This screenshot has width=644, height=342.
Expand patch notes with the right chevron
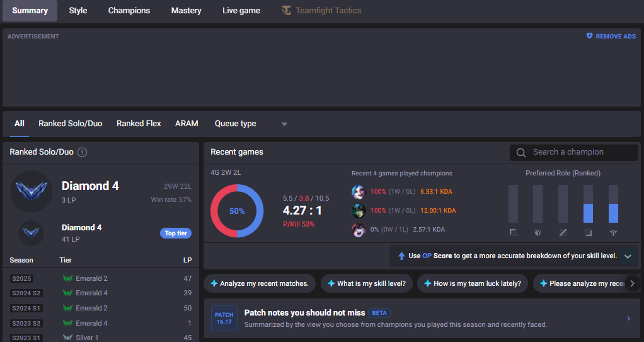[x=628, y=318]
